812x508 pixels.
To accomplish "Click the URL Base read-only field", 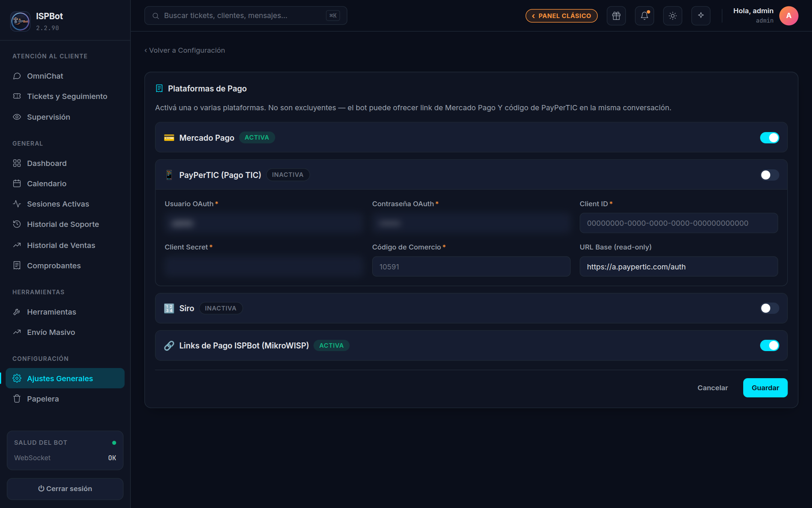I will tap(679, 266).
